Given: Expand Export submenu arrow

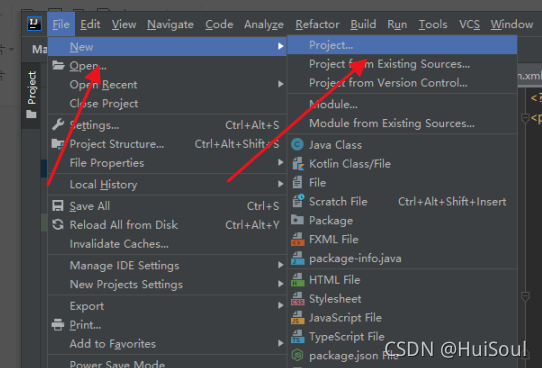Looking at the screenshot, I should (281, 305).
